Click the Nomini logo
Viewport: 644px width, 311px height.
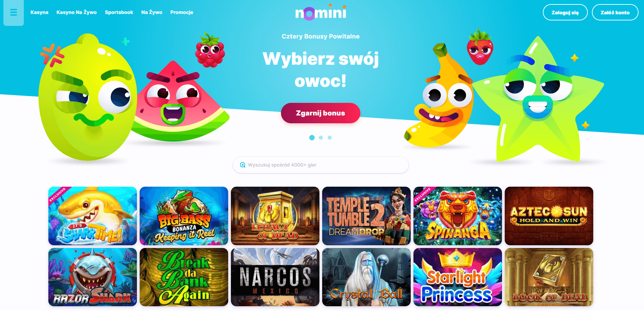point(321,12)
